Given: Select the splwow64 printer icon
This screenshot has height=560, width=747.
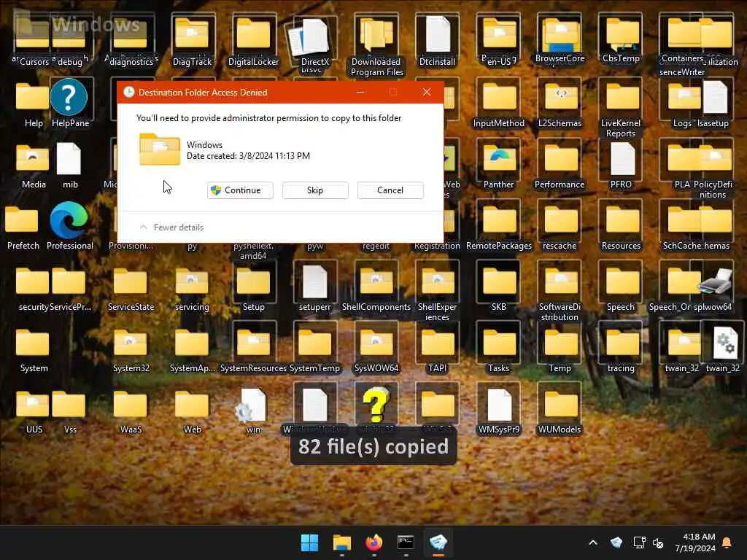Looking at the screenshot, I should pos(715,281).
